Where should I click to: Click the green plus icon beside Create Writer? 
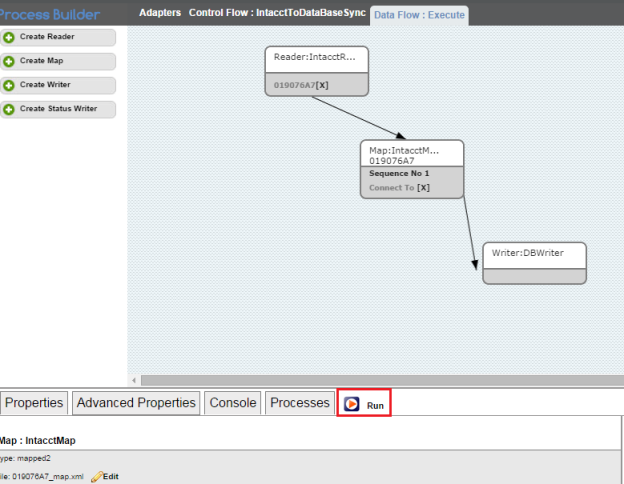coord(9,85)
